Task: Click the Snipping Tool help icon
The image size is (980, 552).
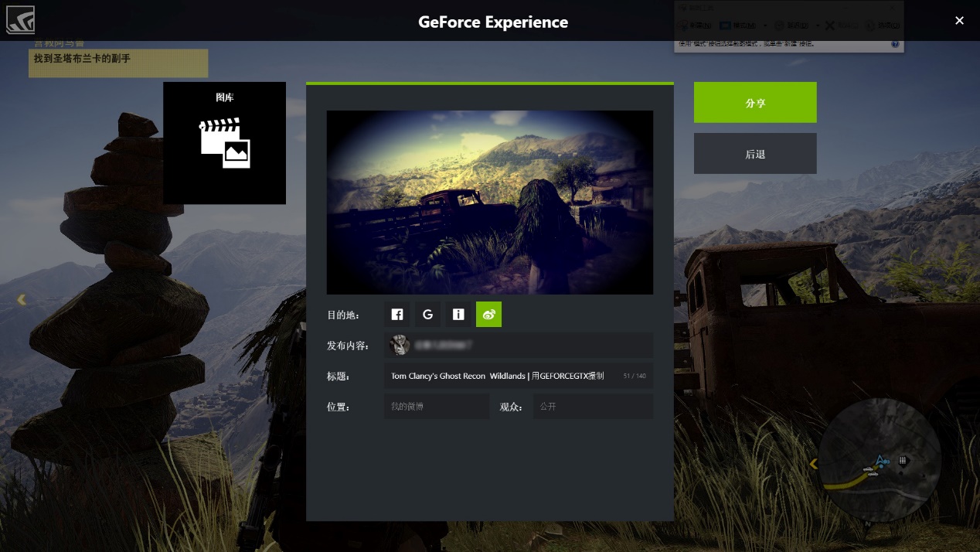Action: tap(895, 45)
